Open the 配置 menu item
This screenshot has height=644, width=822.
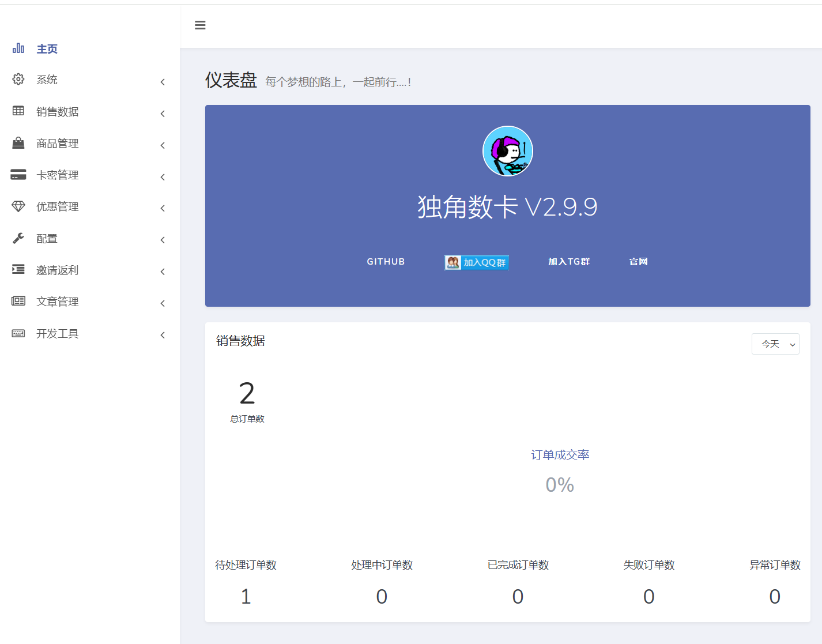47,238
